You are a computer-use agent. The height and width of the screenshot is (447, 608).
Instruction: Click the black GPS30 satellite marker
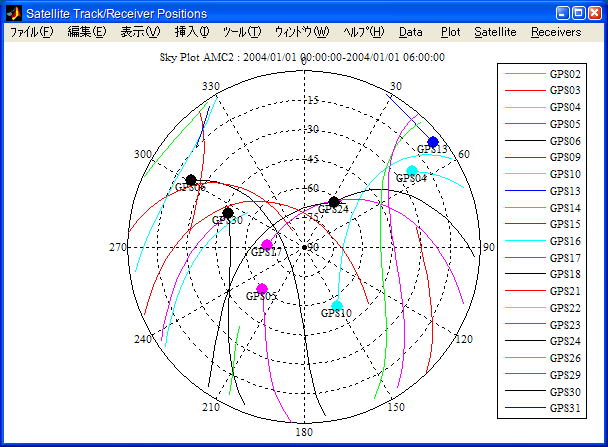tap(228, 213)
